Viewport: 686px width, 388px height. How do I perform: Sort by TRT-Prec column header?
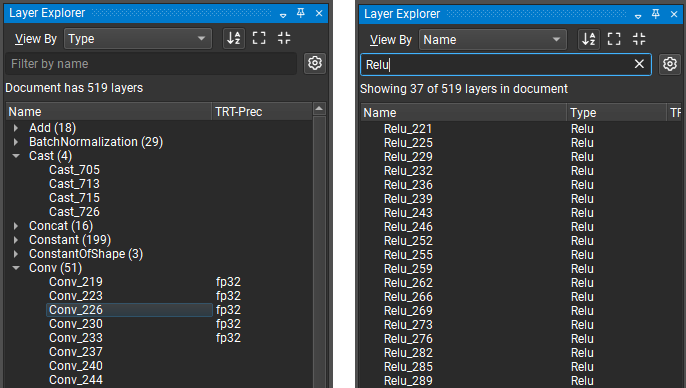262,112
